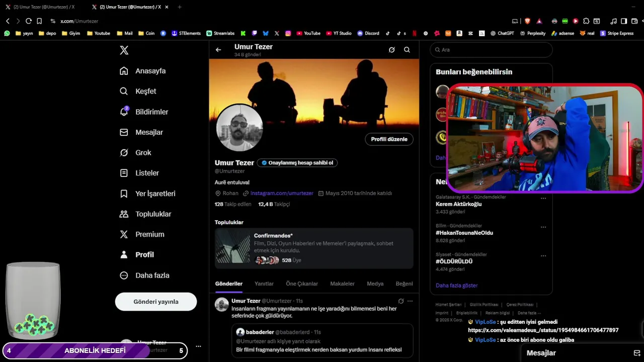Go back using profile header arrow
This screenshot has height=362, width=644.
218,50
